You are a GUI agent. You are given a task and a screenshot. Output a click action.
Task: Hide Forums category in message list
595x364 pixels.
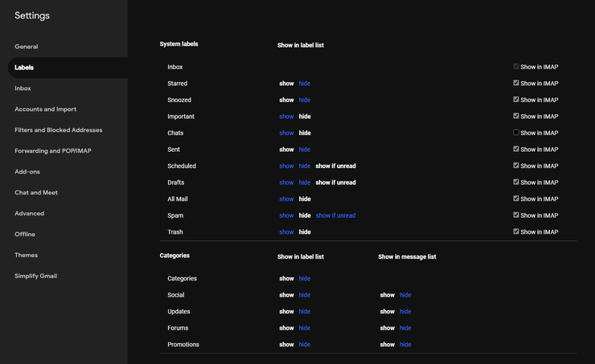405,328
